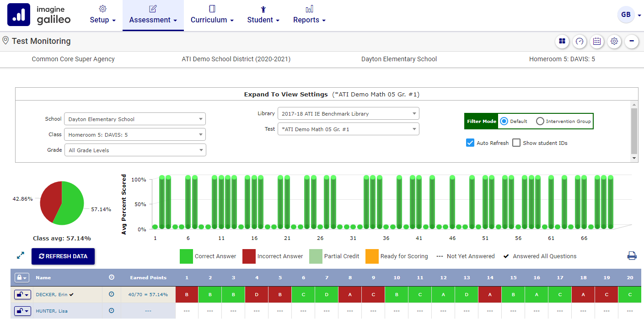The width and height of the screenshot is (644, 319).
Task: Click the Partial Credit light-green legend swatch
Action: [316, 256]
